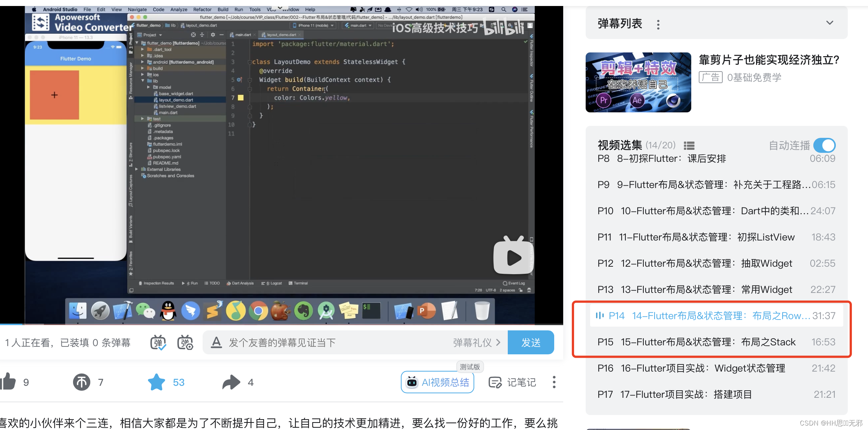
Task: Select pubspec.yaml in project tree
Action: click(x=167, y=157)
